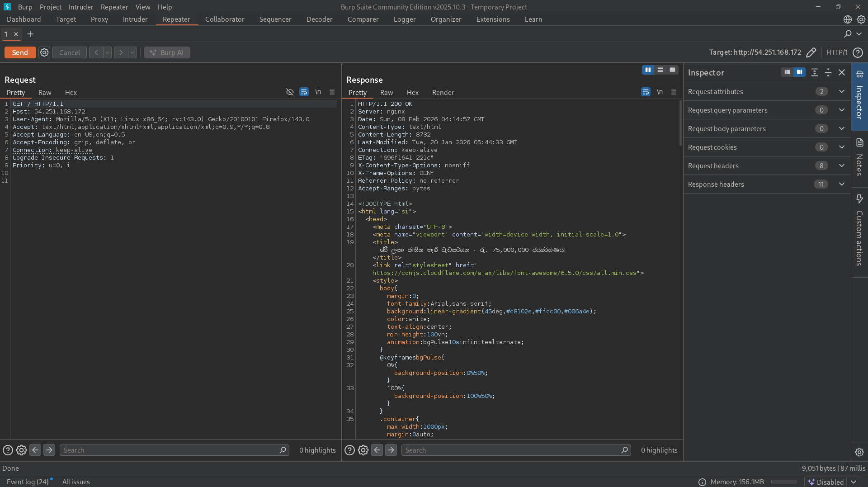868x487 pixels.
Task: Open Notes side panel
Action: tap(859, 158)
